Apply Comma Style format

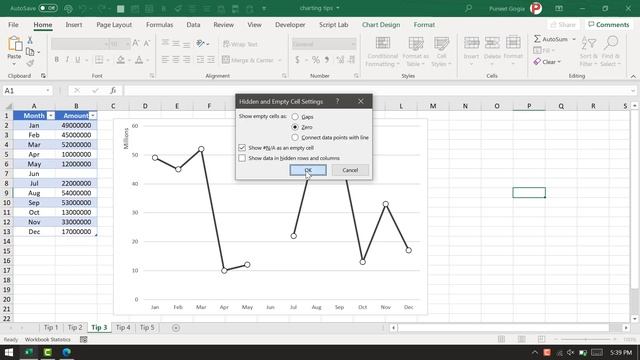click(x=327, y=60)
